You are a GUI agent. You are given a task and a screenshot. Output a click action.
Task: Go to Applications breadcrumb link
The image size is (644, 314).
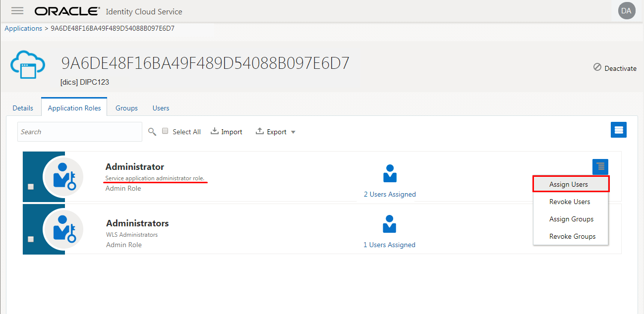[x=23, y=28]
